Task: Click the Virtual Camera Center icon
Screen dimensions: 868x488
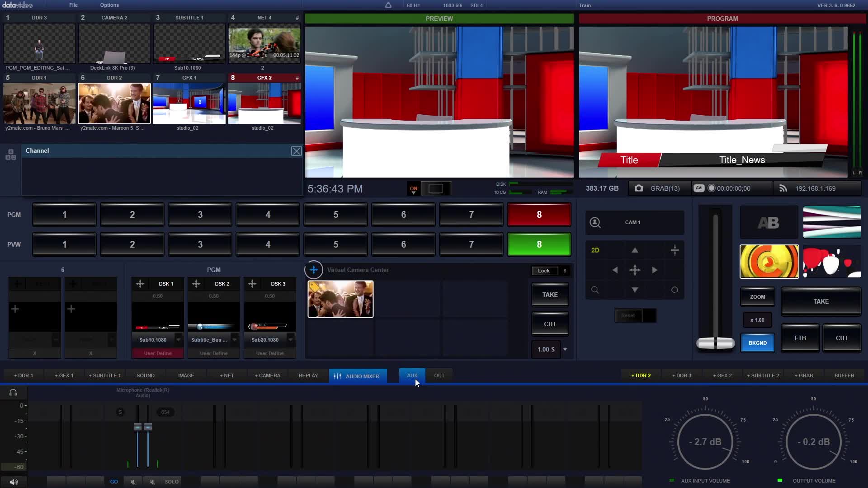Action: coord(314,269)
